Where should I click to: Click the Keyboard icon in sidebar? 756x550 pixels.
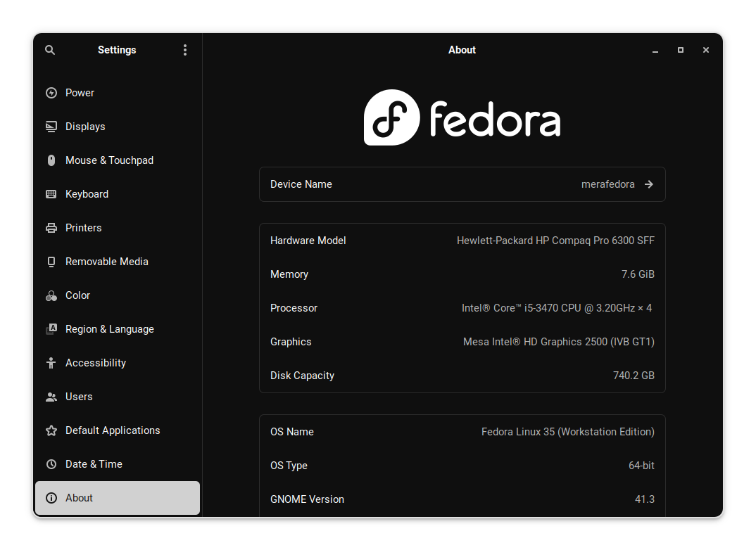(51, 194)
